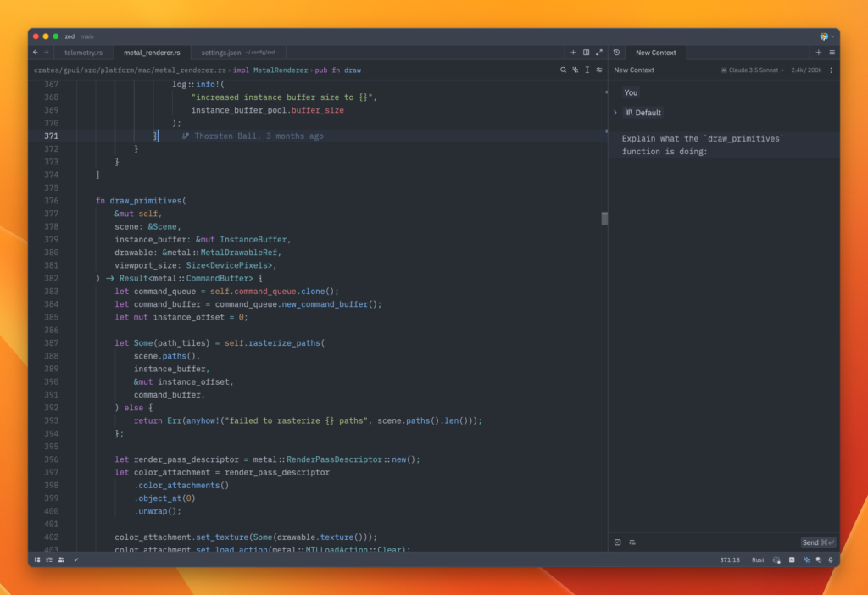Click the editor scrollbar thumb
The image size is (868, 595).
pyautogui.click(x=604, y=219)
